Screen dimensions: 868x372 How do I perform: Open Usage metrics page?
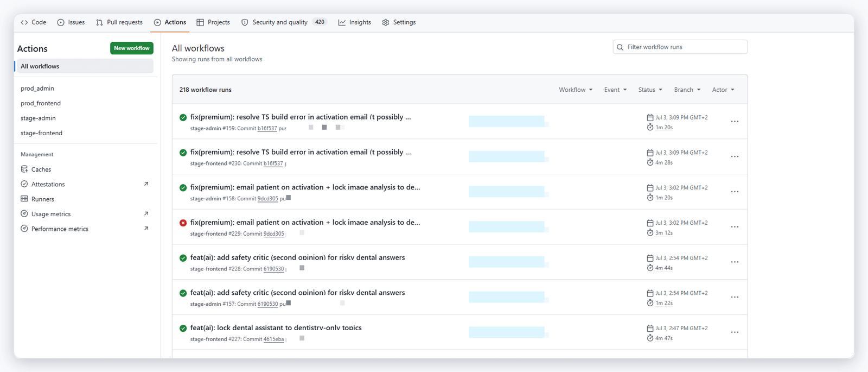point(51,214)
